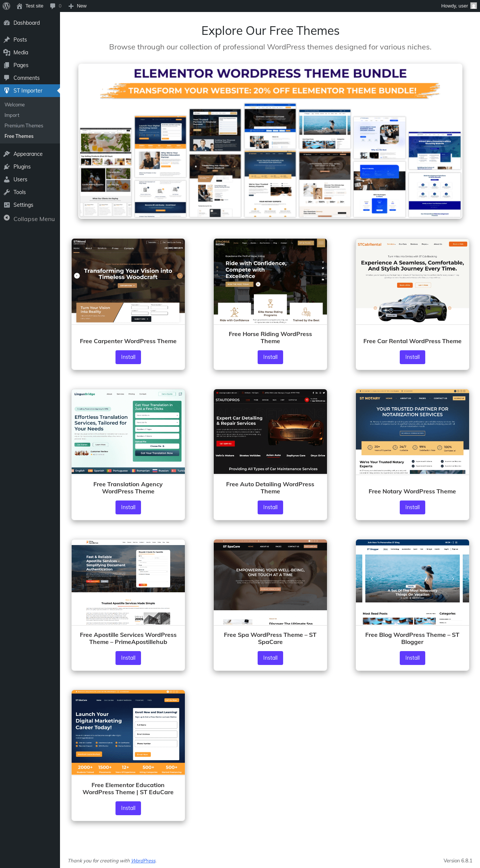Install the Free Horse Riding theme
480x868 pixels.
(x=270, y=357)
